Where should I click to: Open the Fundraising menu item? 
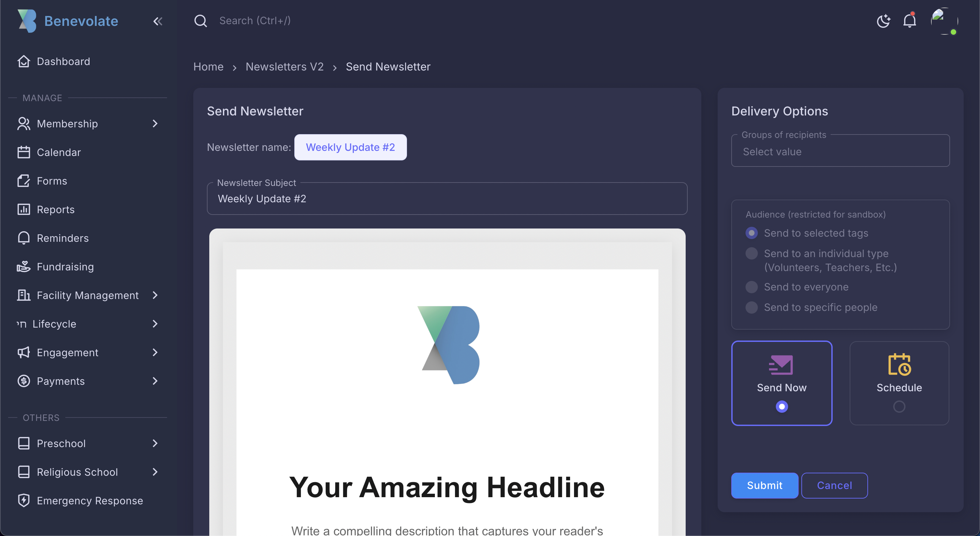click(65, 267)
